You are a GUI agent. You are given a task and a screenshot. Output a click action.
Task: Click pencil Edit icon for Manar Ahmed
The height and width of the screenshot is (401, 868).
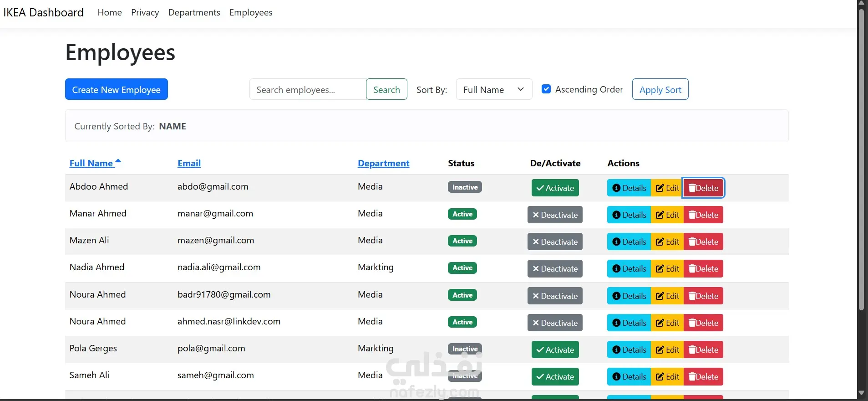click(x=660, y=215)
